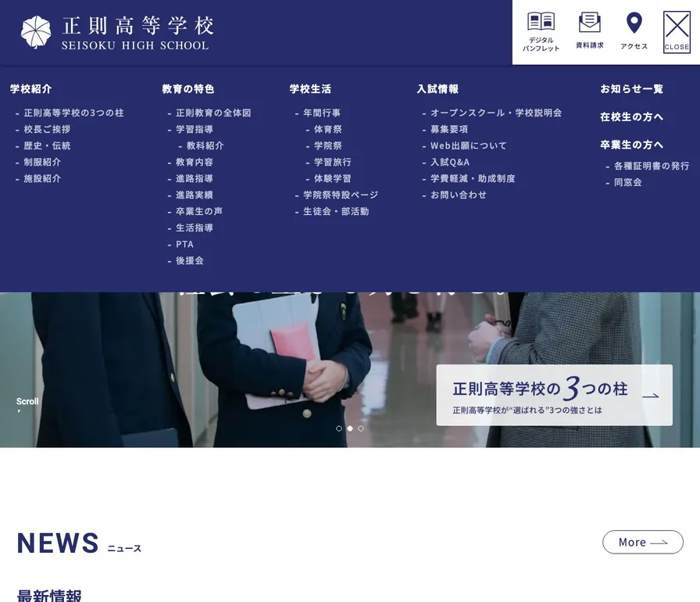Open 体験学習 sub-link
The height and width of the screenshot is (602, 700).
pos(333,178)
